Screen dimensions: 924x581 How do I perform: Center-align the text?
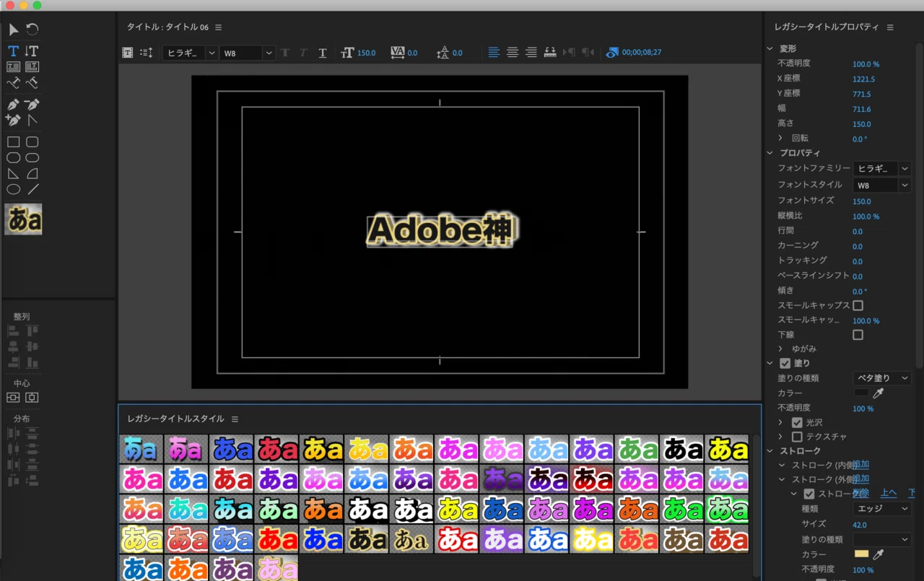(513, 53)
